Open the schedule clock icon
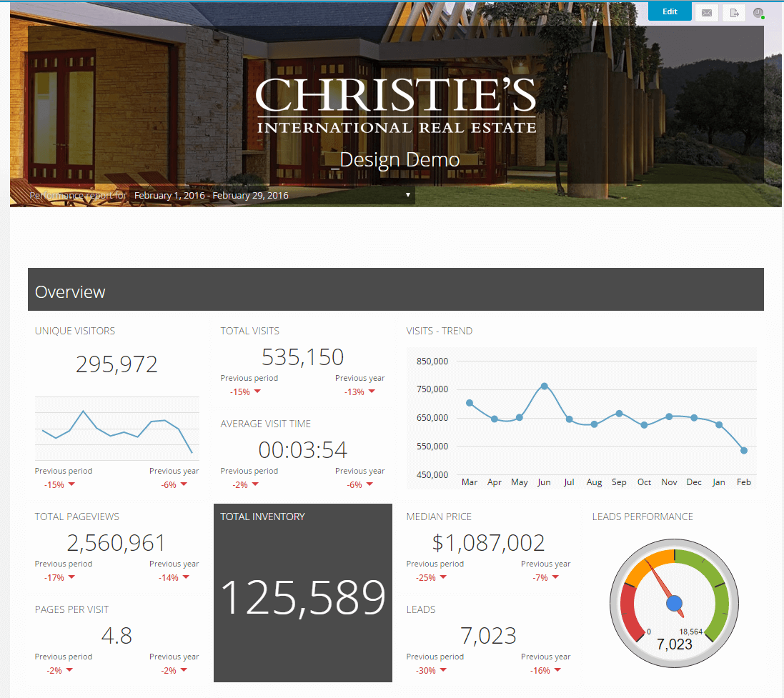This screenshot has height=698, width=784. pyautogui.click(x=758, y=13)
